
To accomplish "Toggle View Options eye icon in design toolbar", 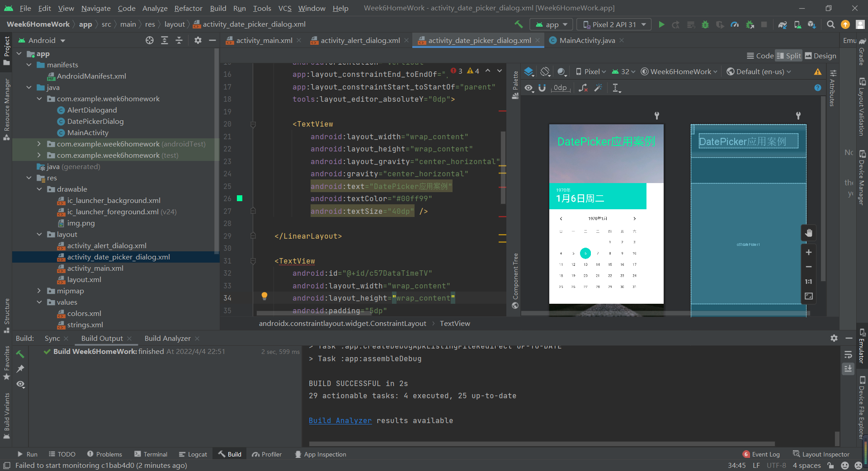I will (529, 88).
